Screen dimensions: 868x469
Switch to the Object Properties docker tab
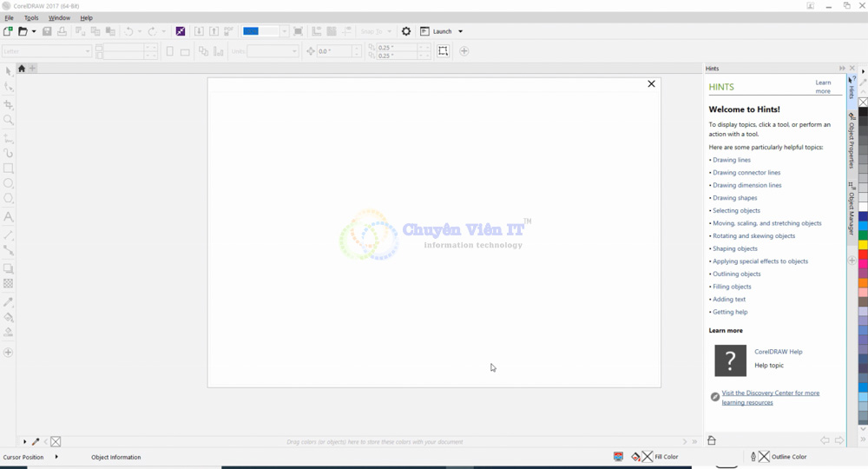coord(852,141)
